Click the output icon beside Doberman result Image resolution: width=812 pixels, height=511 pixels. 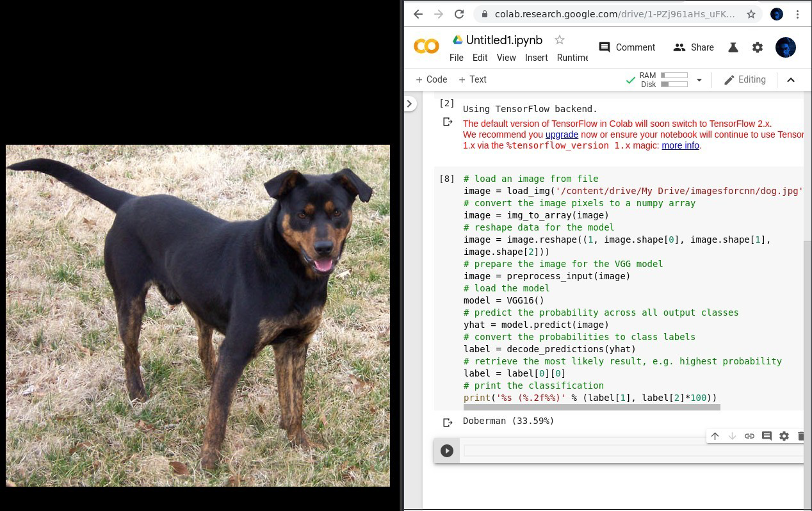coord(448,422)
